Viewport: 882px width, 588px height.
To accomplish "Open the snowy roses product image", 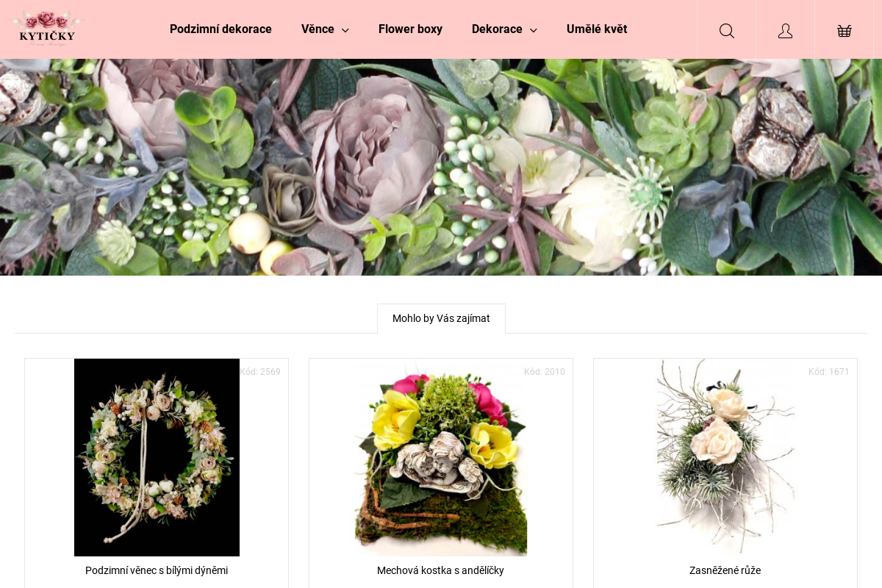I will [725, 457].
